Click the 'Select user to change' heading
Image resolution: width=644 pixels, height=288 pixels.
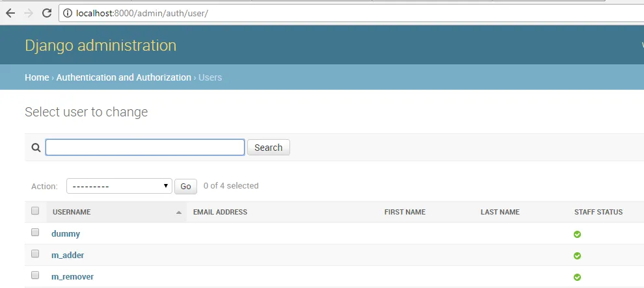coord(87,112)
